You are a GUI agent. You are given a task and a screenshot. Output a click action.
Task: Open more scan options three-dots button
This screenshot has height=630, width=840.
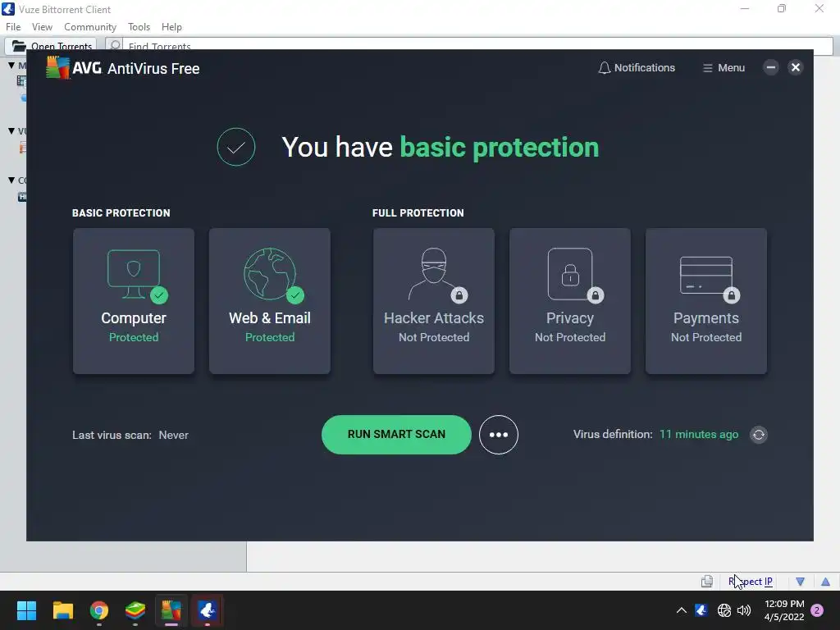point(499,435)
